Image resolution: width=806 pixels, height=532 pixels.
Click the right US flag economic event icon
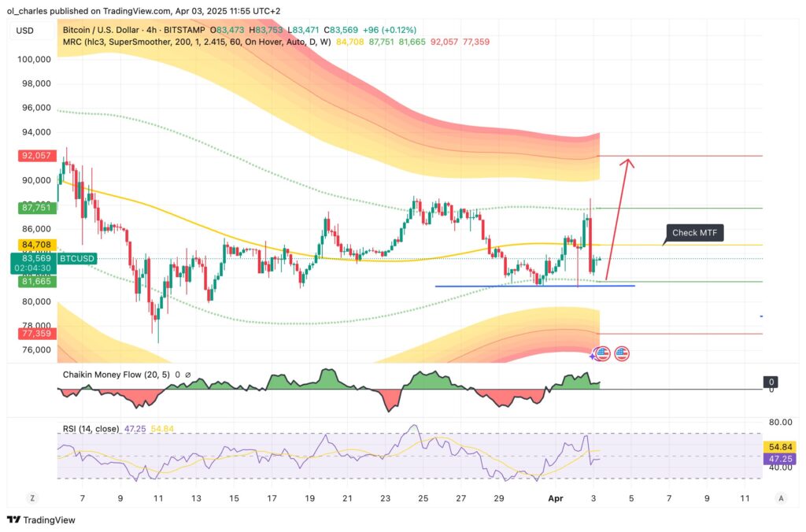pyautogui.click(x=622, y=353)
